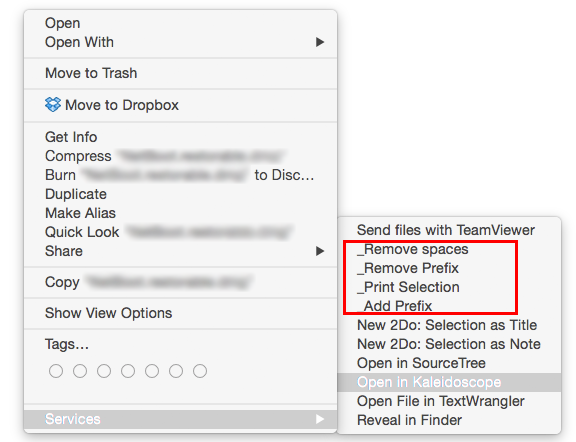
Task: Select Send files with TeamViewer
Action: 446,230
